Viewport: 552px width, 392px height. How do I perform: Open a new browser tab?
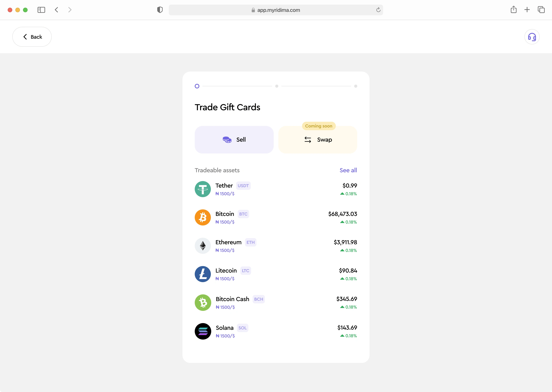point(527,10)
